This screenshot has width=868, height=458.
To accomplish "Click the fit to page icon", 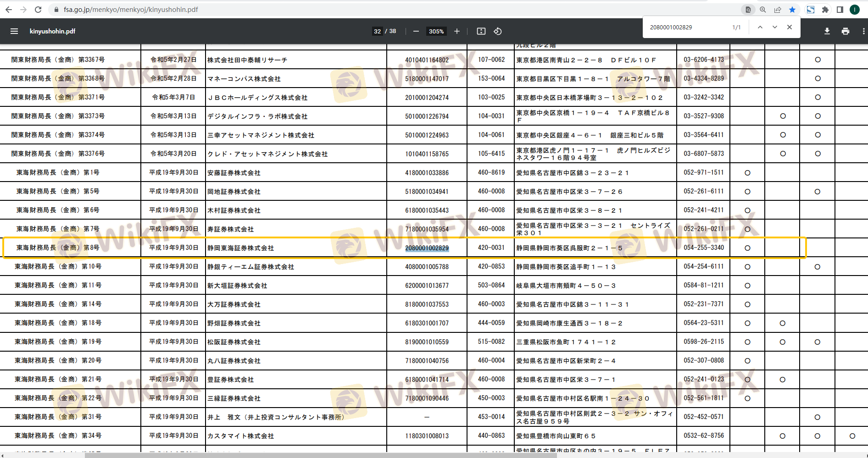I will [x=481, y=31].
